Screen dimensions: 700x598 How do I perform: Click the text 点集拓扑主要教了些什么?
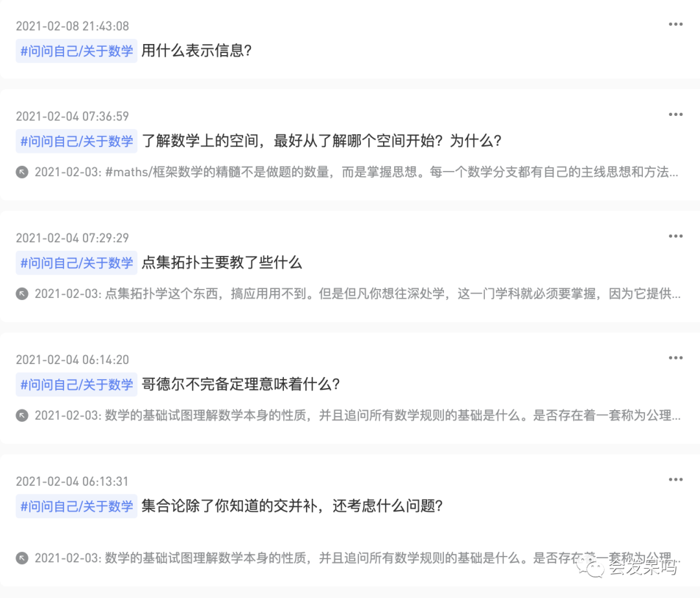click(222, 262)
